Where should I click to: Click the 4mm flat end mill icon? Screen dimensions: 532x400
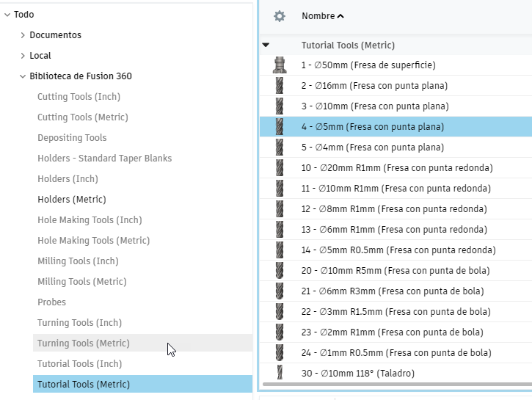[x=279, y=148]
